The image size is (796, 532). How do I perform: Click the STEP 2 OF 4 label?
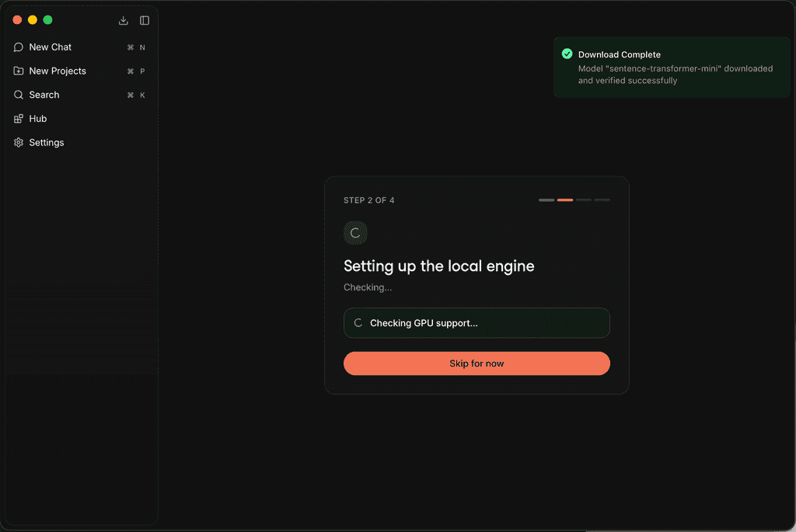[x=369, y=200]
